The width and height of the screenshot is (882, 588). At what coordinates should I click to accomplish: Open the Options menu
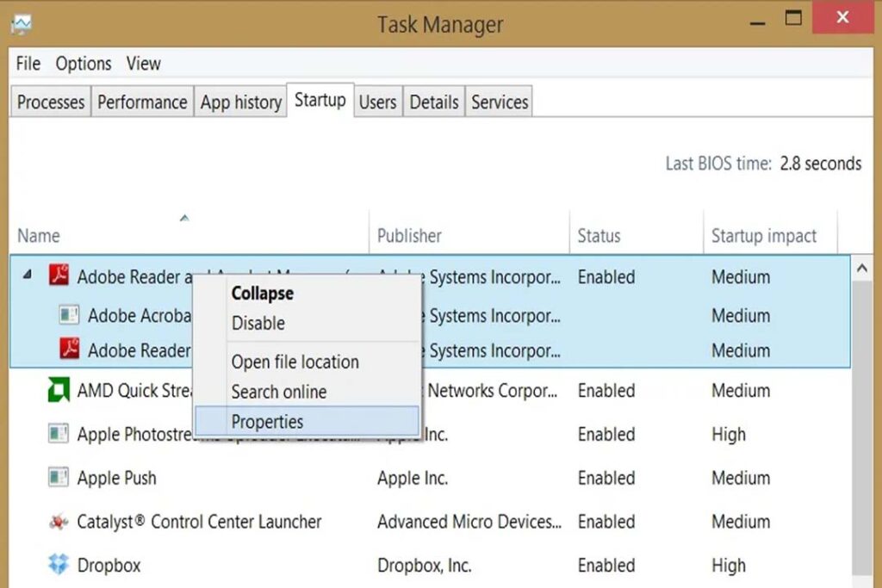click(x=84, y=64)
